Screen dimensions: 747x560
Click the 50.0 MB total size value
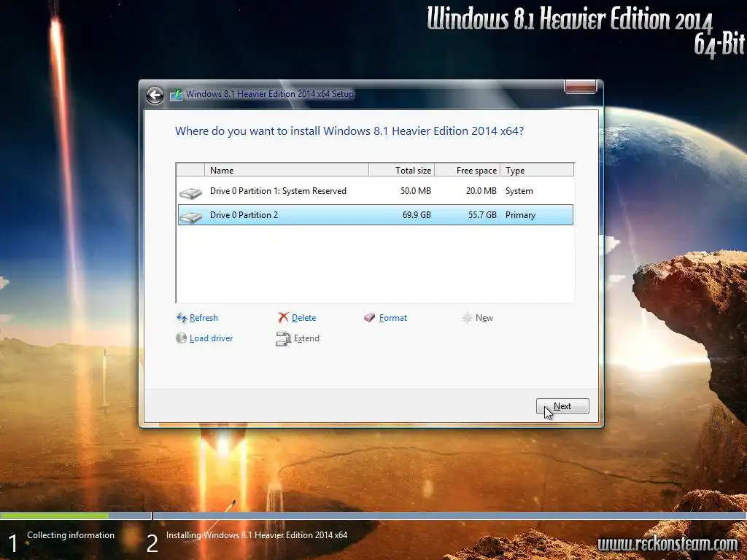tap(415, 191)
